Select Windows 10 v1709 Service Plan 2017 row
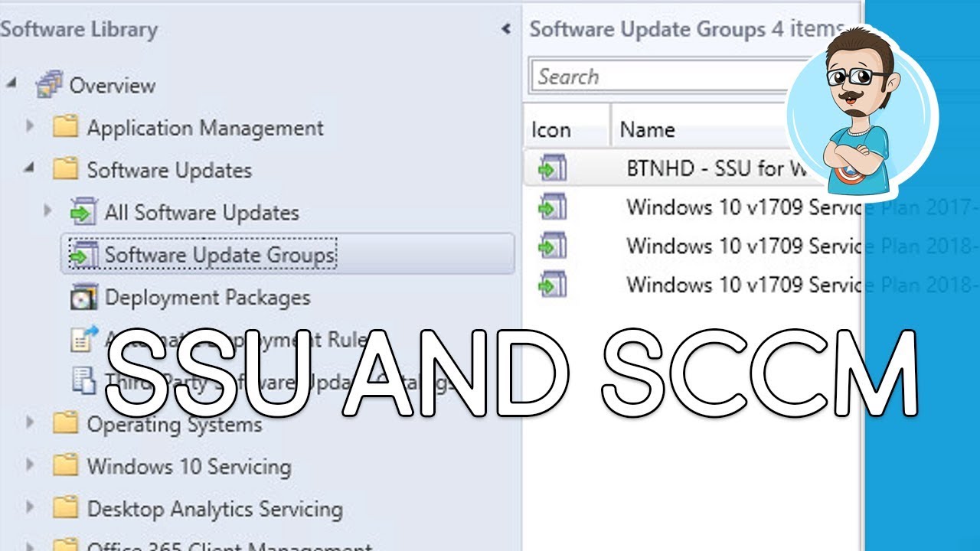This screenshot has width=980, height=551. pos(694,207)
